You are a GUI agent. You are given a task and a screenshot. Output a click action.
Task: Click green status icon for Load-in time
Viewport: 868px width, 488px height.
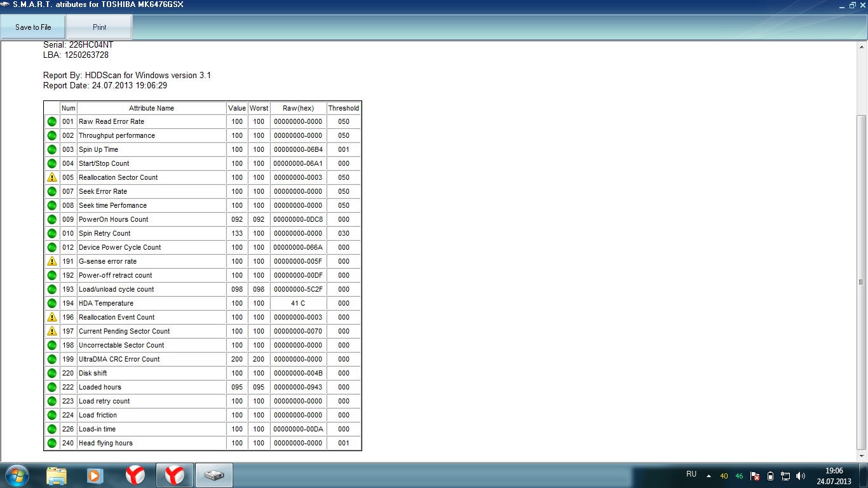pos(52,429)
